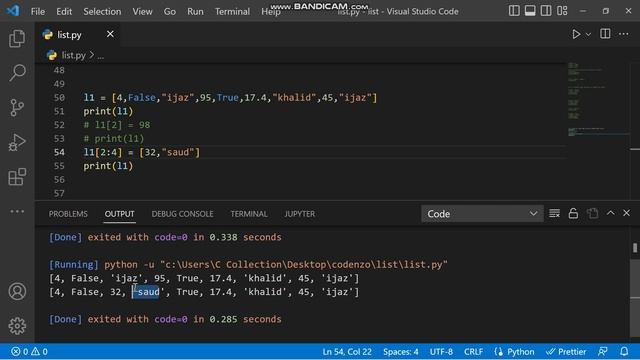Image resolution: width=640 pixels, height=360 pixels.
Task: Toggle the secondary side bar layout icon
Action: point(546,11)
